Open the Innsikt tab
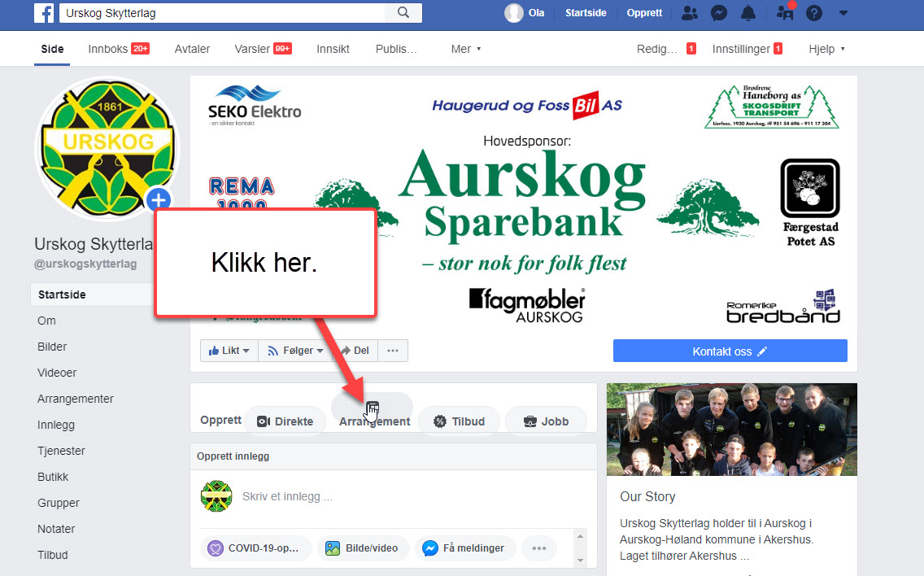This screenshot has width=924, height=576. [333, 49]
